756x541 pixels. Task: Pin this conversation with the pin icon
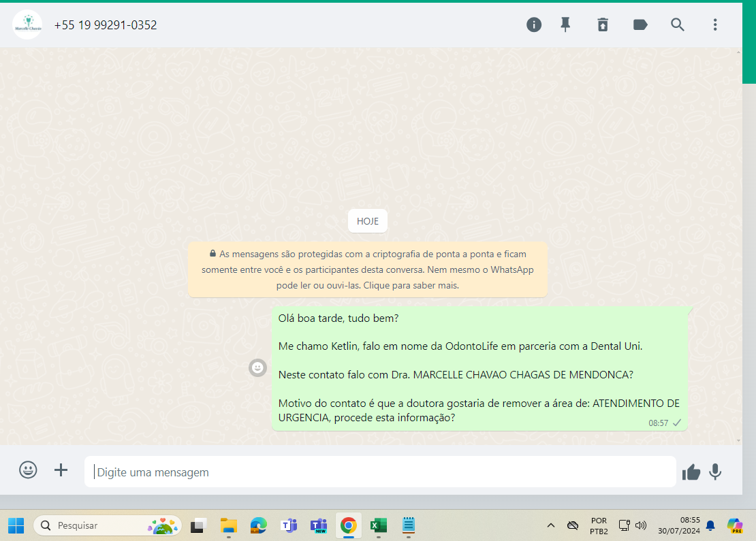[x=565, y=24]
